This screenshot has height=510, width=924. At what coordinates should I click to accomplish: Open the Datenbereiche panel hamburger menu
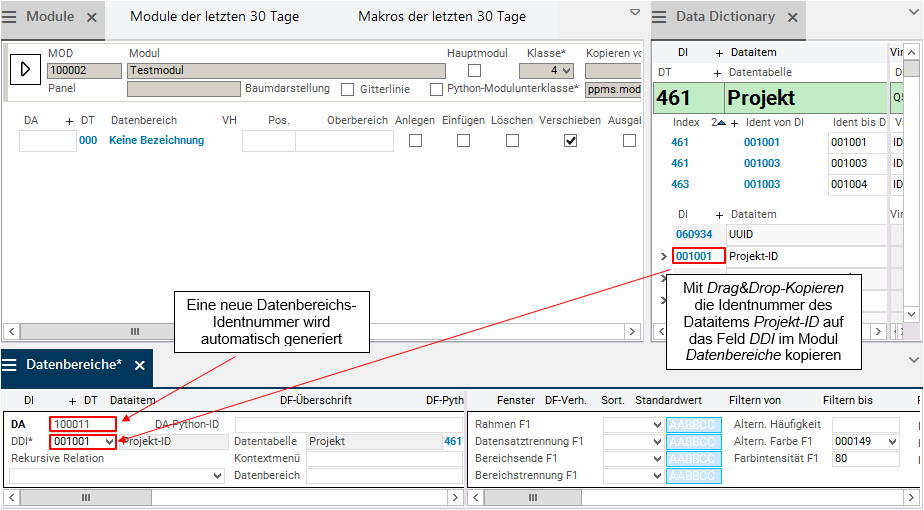click(x=11, y=365)
